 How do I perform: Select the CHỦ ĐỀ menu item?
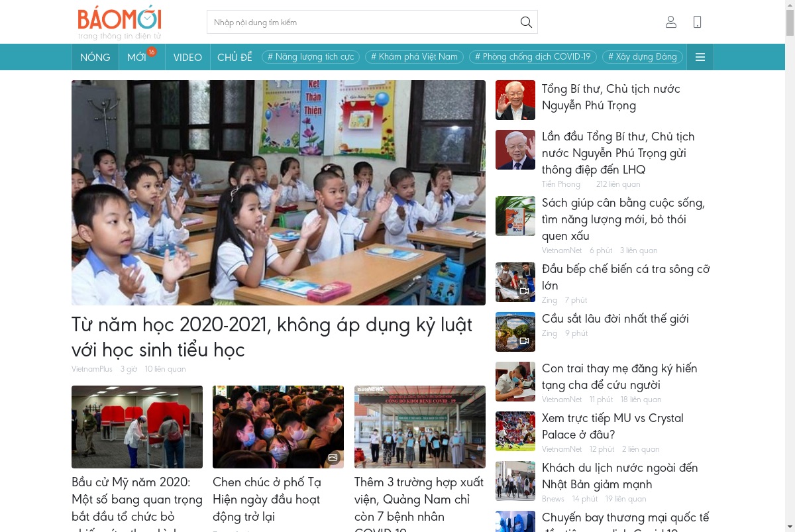pyautogui.click(x=235, y=57)
